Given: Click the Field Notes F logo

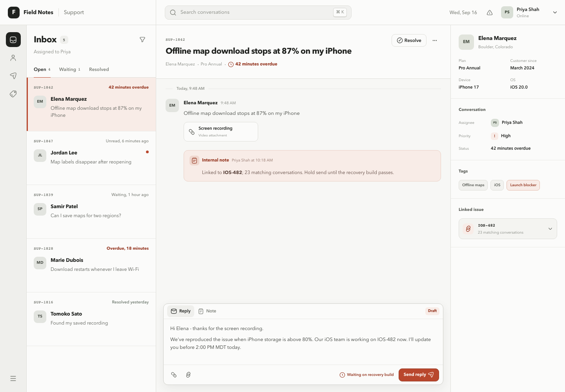Looking at the screenshot, I should (x=14, y=12).
